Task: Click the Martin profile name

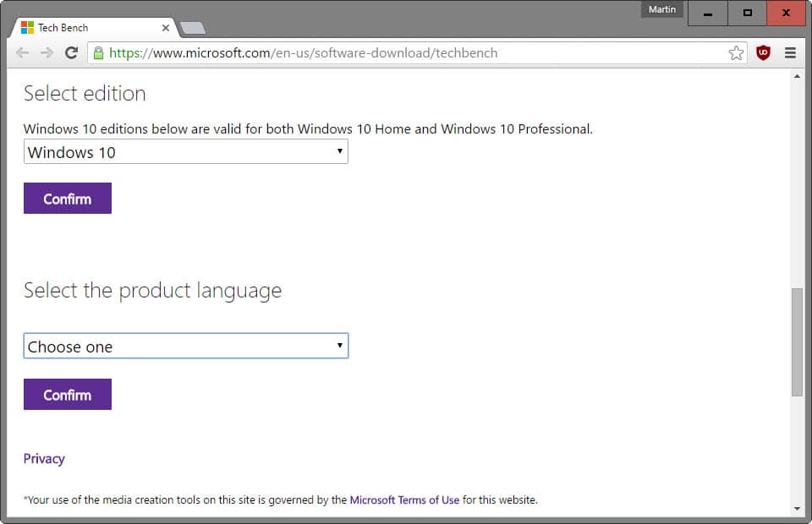Action: [x=662, y=9]
